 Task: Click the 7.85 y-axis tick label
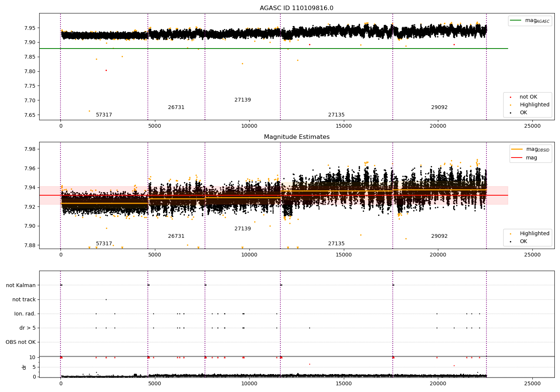(30, 57)
